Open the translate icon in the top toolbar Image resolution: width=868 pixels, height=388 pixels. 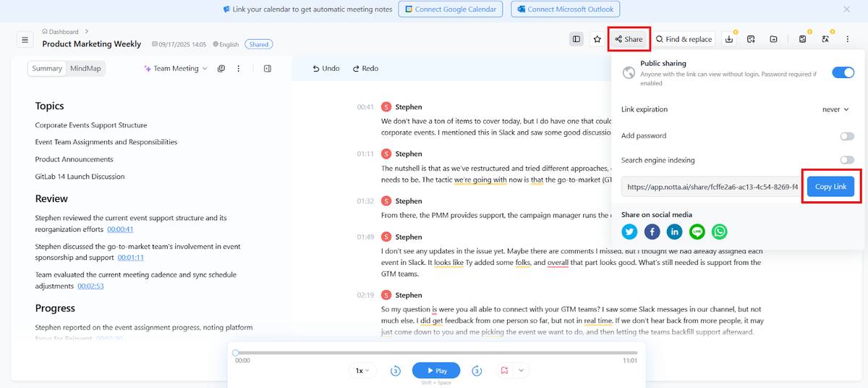click(825, 39)
